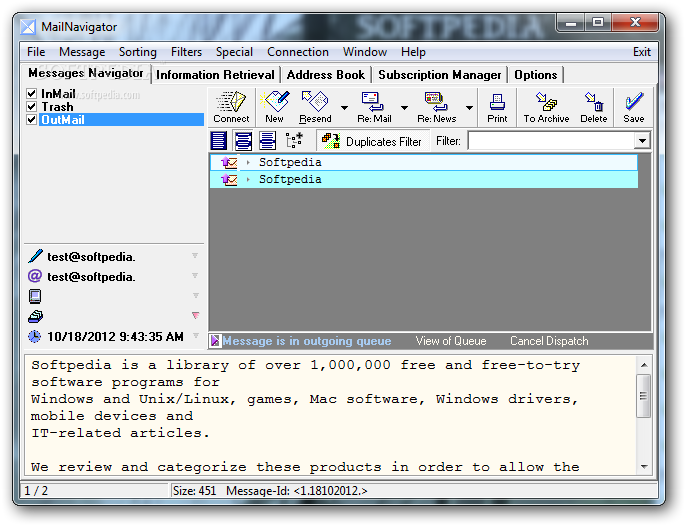Click the date 10/18/2012 9:43:35 AM

pos(116,337)
